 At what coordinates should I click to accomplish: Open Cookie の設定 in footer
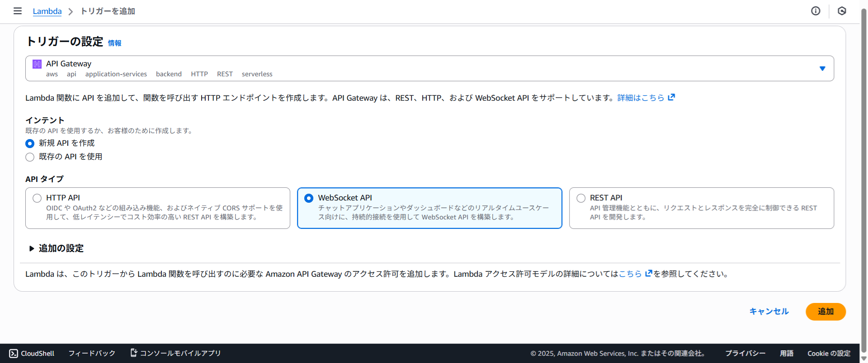click(829, 354)
